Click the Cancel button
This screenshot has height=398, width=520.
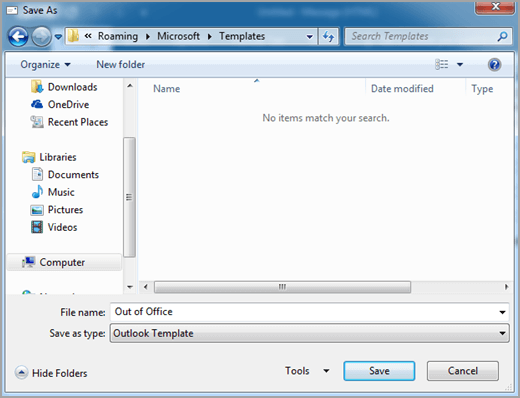[463, 371]
